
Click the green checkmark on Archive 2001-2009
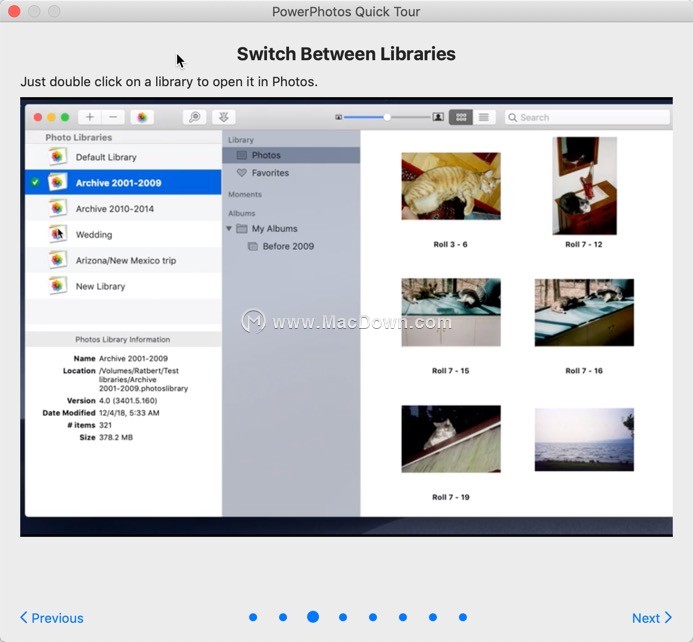point(35,182)
